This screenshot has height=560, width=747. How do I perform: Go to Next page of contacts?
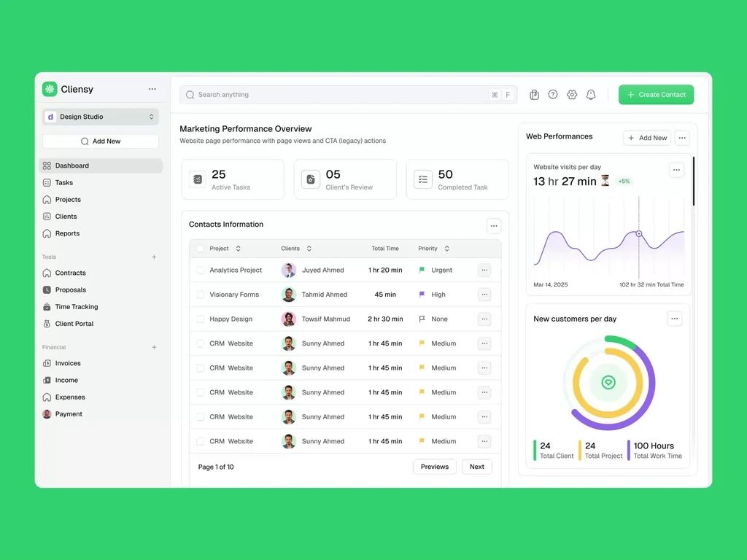coord(477,467)
